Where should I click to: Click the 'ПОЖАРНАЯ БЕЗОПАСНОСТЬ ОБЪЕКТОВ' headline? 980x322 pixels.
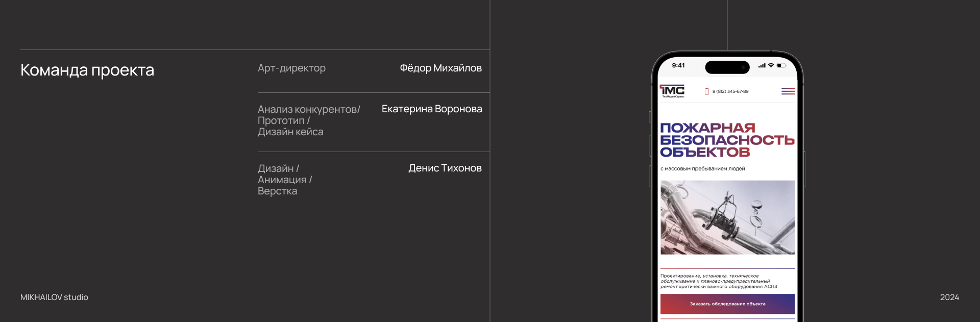727,140
